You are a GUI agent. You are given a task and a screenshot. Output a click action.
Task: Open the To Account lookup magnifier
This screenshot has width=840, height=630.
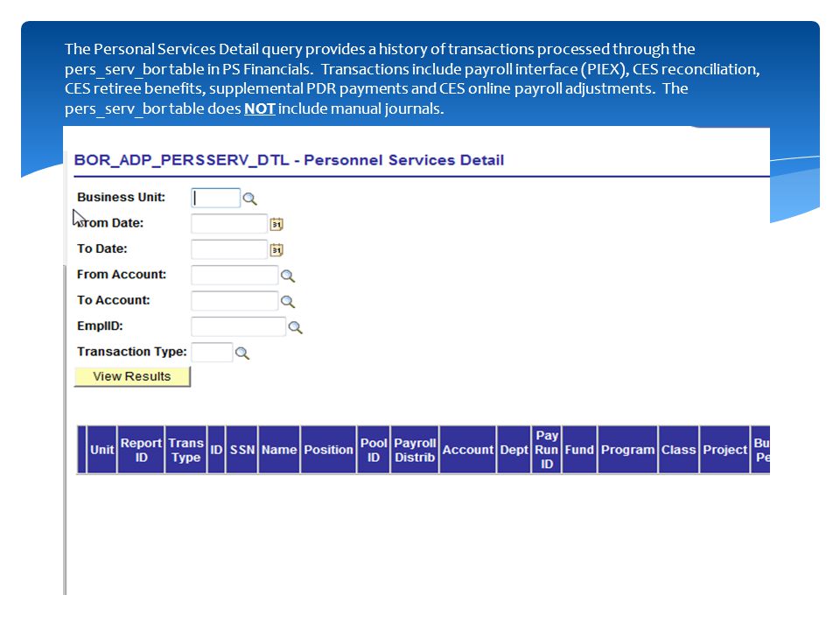[288, 302]
